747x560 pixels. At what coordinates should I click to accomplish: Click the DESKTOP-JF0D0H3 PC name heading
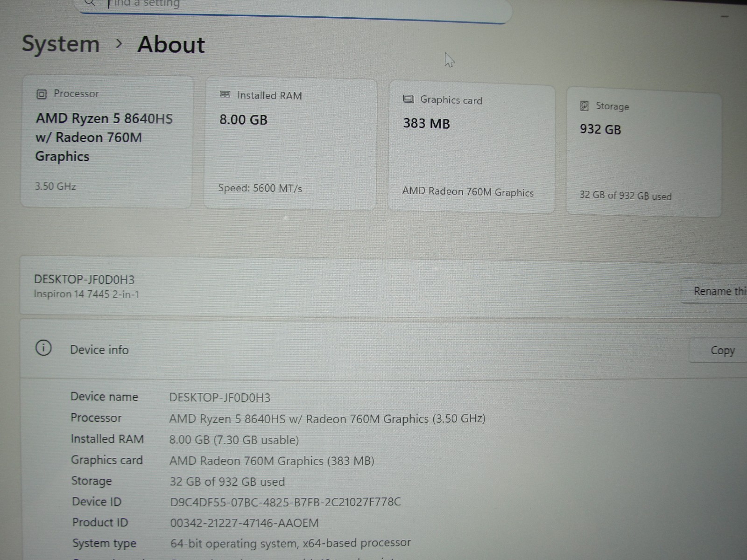pyautogui.click(x=84, y=280)
